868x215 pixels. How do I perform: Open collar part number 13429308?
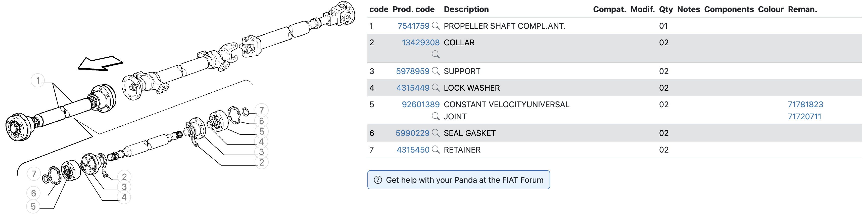tap(420, 43)
